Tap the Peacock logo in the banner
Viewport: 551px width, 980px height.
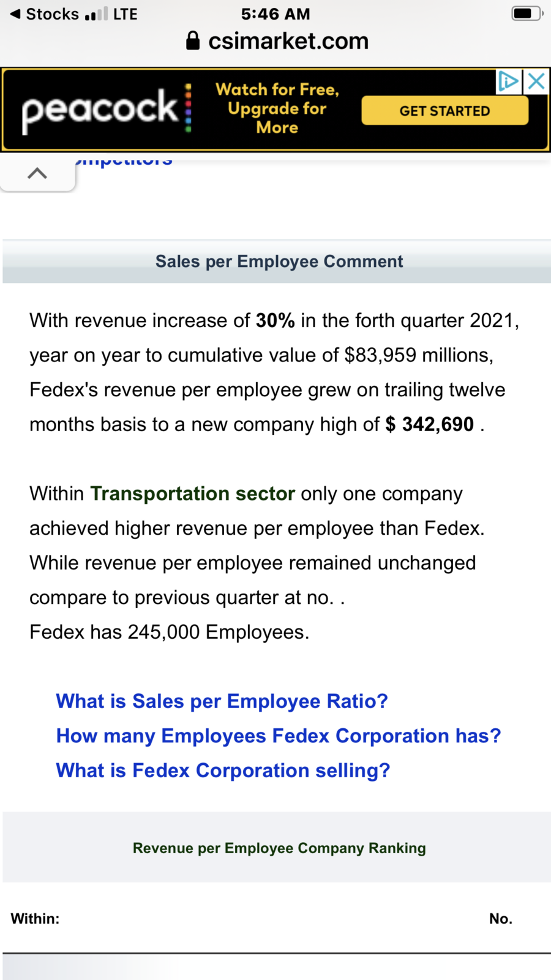point(107,108)
